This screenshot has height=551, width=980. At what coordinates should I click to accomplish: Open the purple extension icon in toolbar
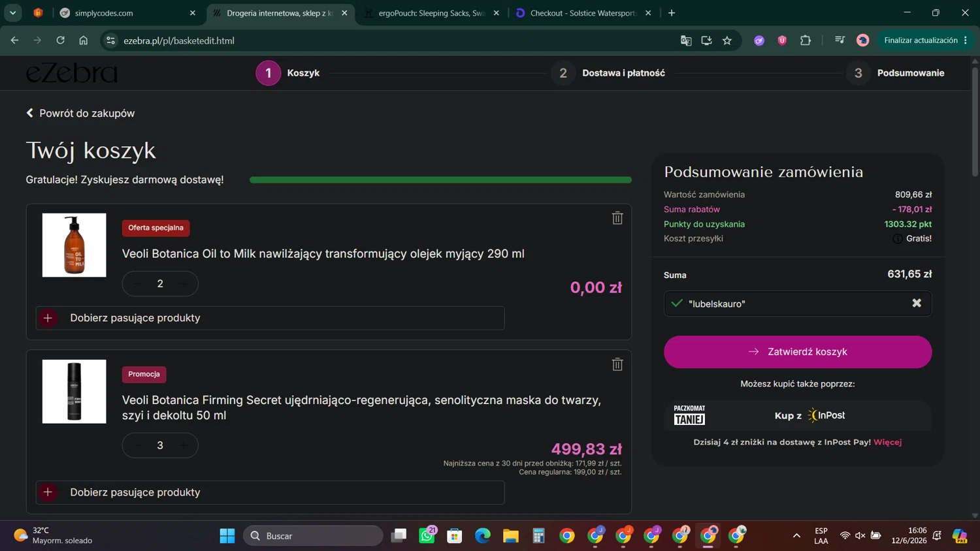[759, 40]
